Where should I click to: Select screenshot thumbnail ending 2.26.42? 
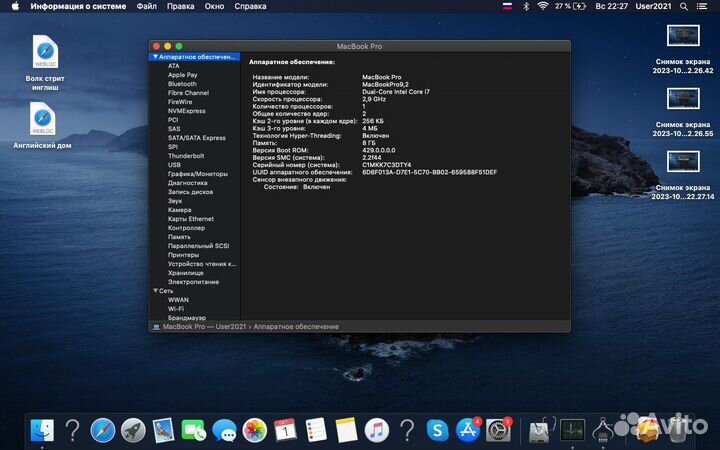tap(683, 35)
